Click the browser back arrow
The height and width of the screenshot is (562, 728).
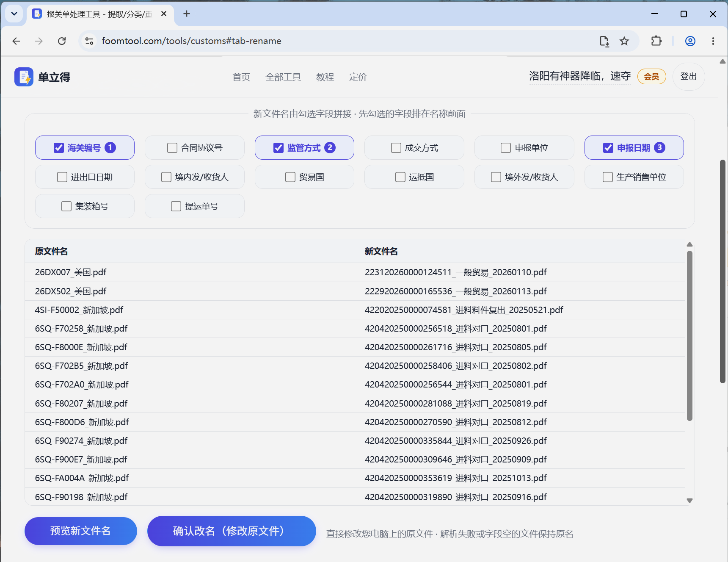coord(17,41)
